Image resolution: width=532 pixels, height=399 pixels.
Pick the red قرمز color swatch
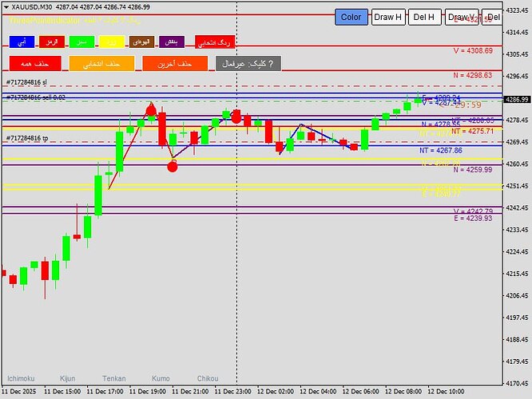(52, 41)
